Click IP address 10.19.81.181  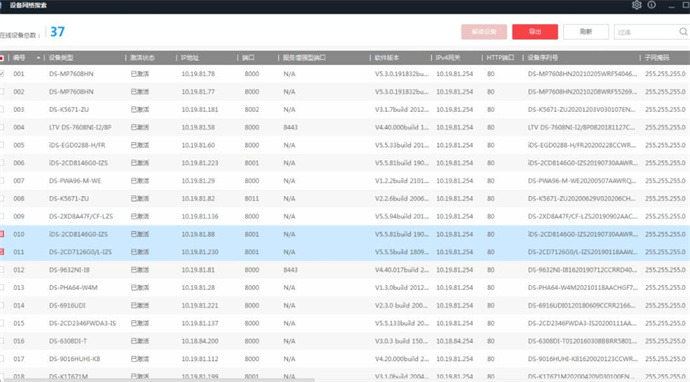pos(200,110)
